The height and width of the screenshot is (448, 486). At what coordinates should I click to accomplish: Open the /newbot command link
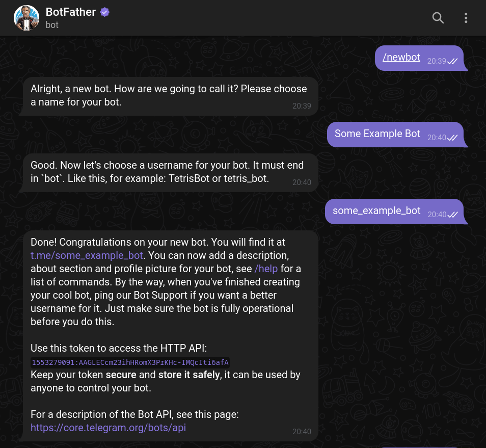coord(401,57)
